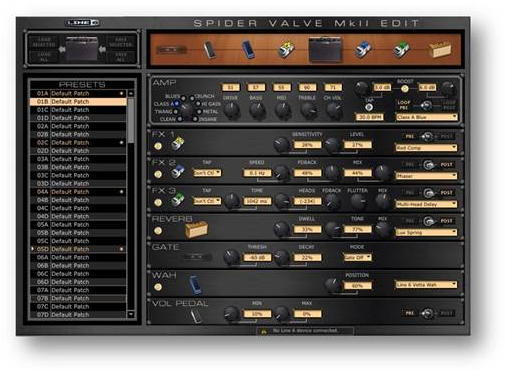Screen dimensions: 512x381
Task: Expand the Multi-Head Delay model dropdown
Action: pos(427,204)
